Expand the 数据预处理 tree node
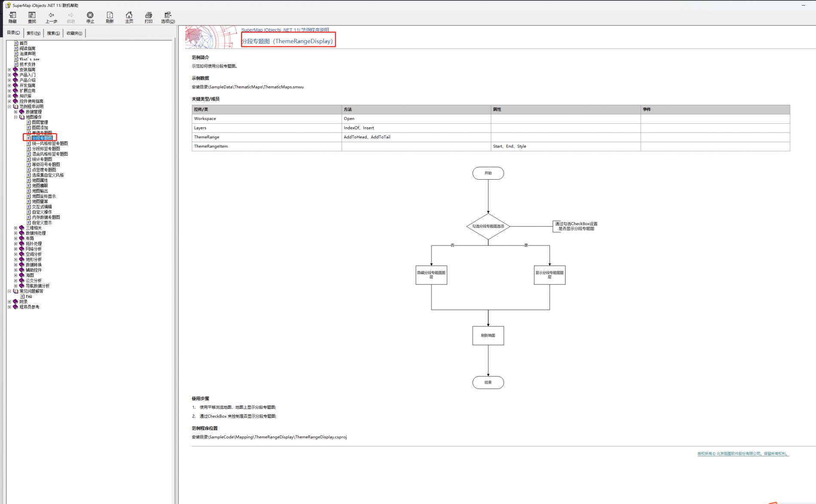The height and width of the screenshot is (504, 816). (16, 233)
